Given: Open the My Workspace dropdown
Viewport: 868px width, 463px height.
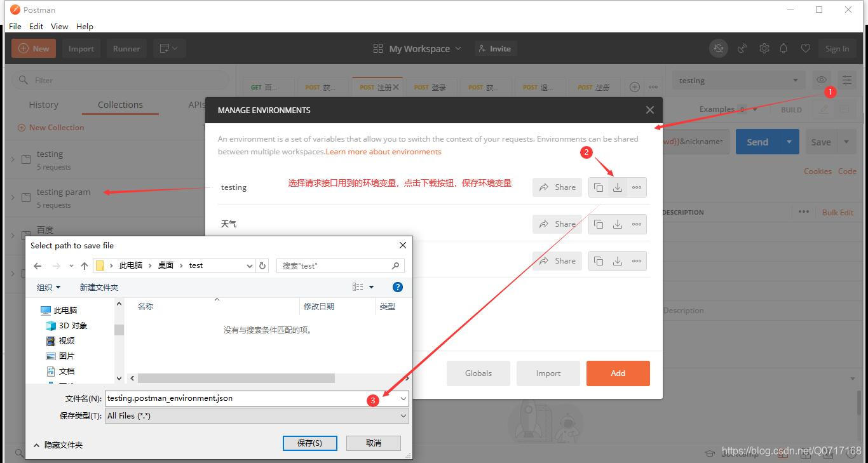Looking at the screenshot, I should 417,48.
